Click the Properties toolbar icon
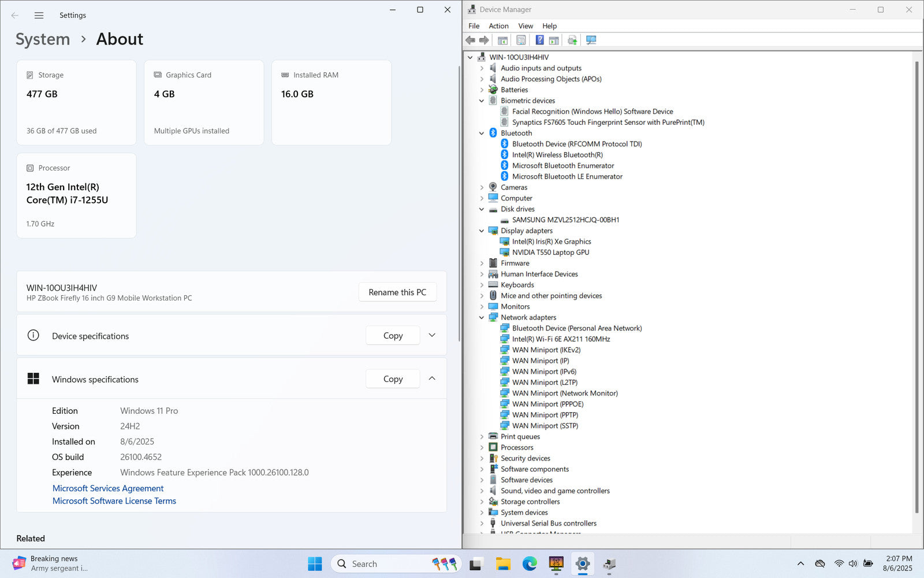924x578 pixels. pyautogui.click(x=521, y=40)
